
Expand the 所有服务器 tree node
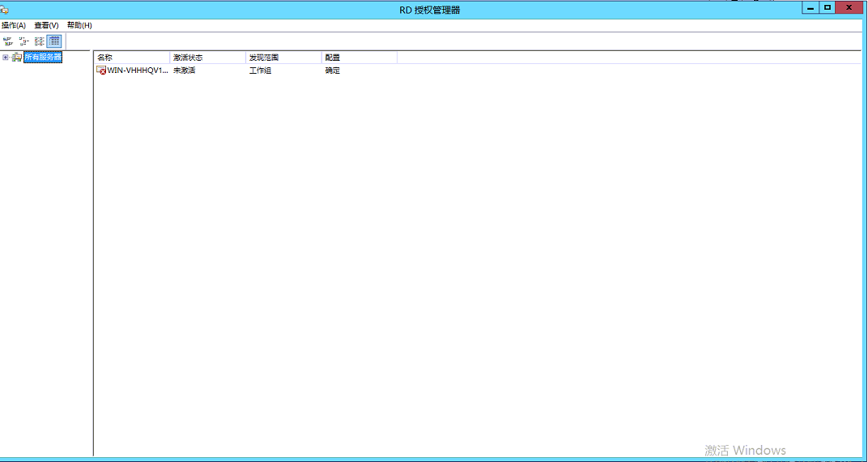tap(6, 57)
